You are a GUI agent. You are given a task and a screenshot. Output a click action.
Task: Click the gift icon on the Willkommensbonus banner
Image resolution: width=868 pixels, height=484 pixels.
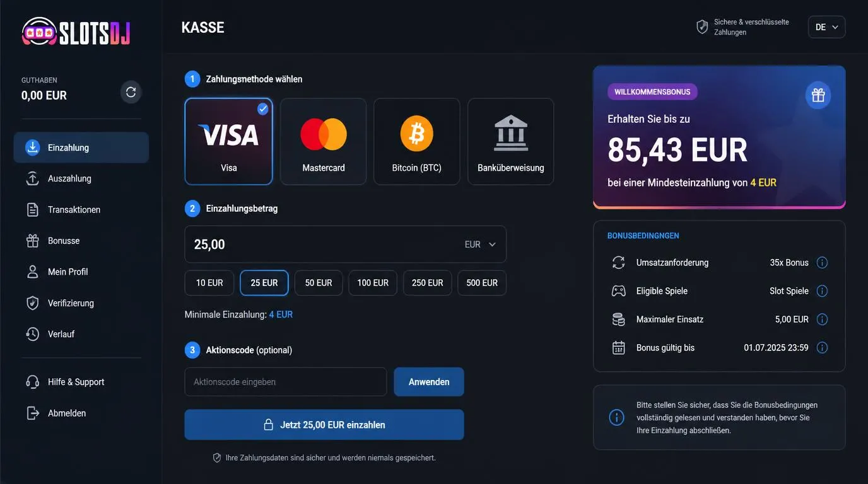click(x=818, y=95)
